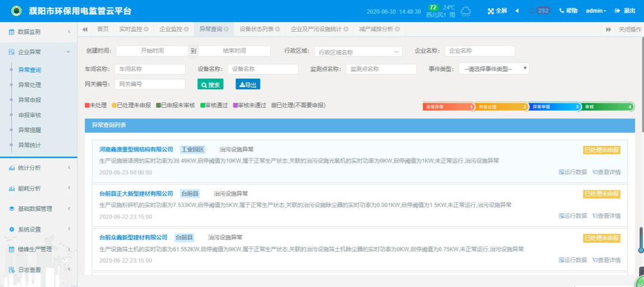644x287 pixels.
Task: Click the 系统设置 gear icon
Action: pyautogui.click(x=12, y=229)
